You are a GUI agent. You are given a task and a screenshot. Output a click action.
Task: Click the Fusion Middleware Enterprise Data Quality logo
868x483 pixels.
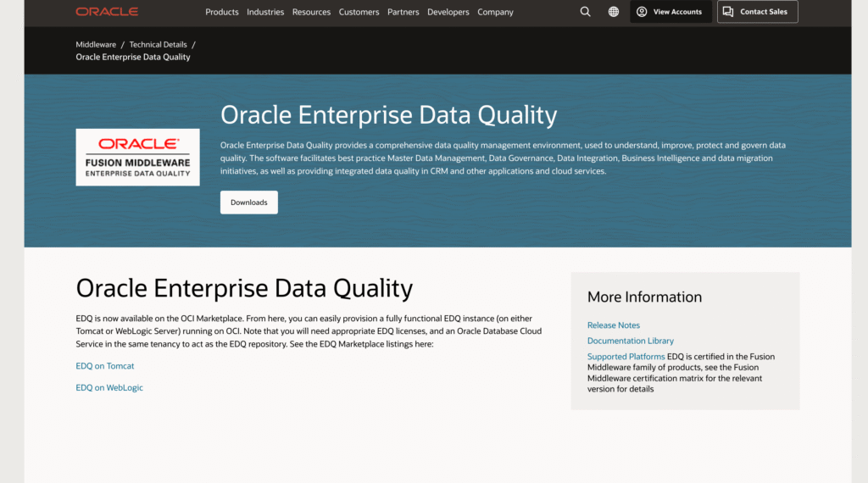138,157
